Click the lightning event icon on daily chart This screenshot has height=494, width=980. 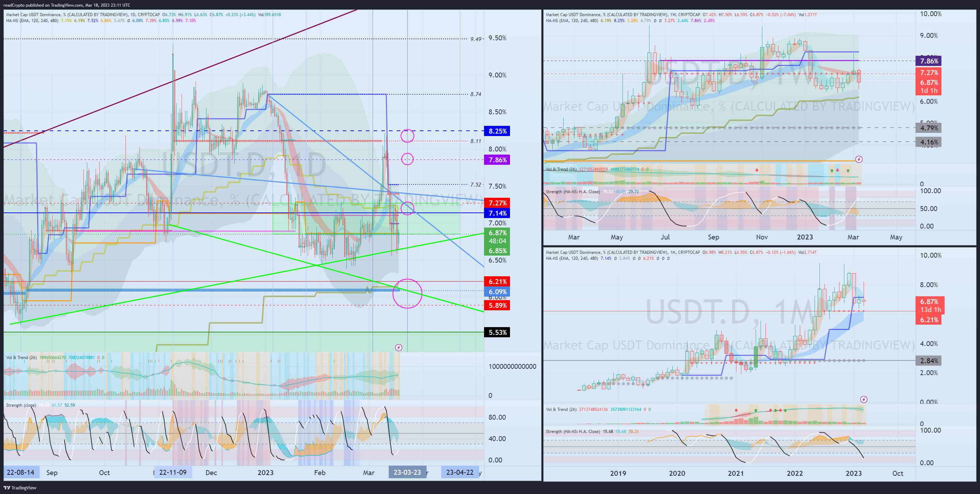tap(398, 347)
